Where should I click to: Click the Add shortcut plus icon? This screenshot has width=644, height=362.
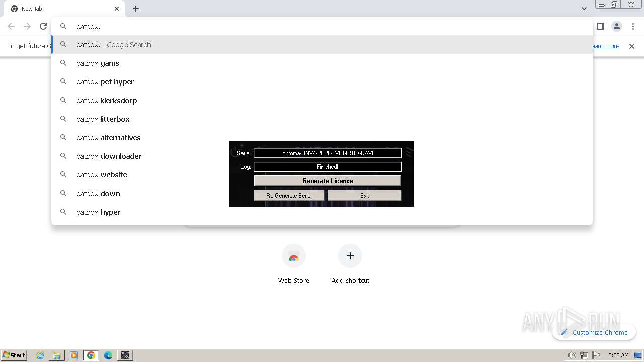(350, 256)
